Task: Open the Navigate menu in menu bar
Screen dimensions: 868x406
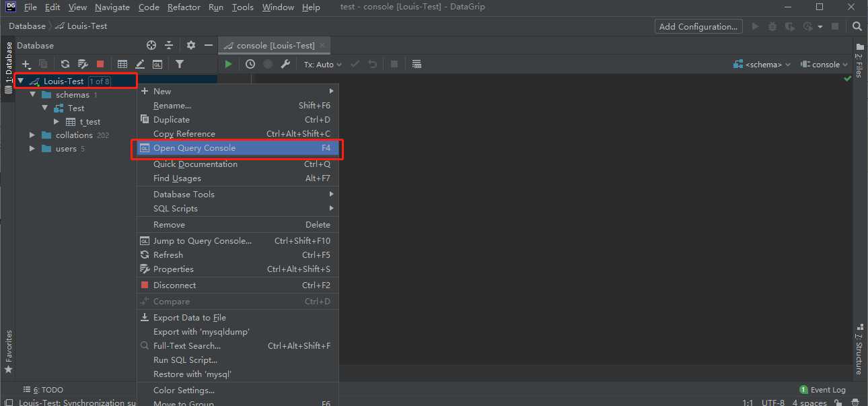Action: 113,7
